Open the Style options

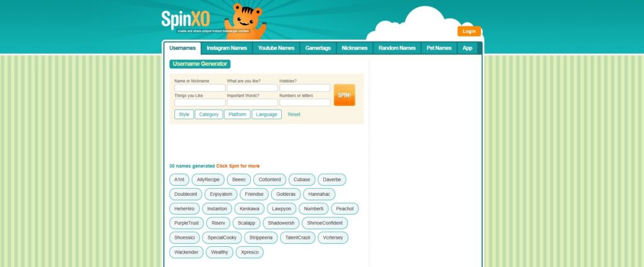pyautogui.click(x=184, y=115)
